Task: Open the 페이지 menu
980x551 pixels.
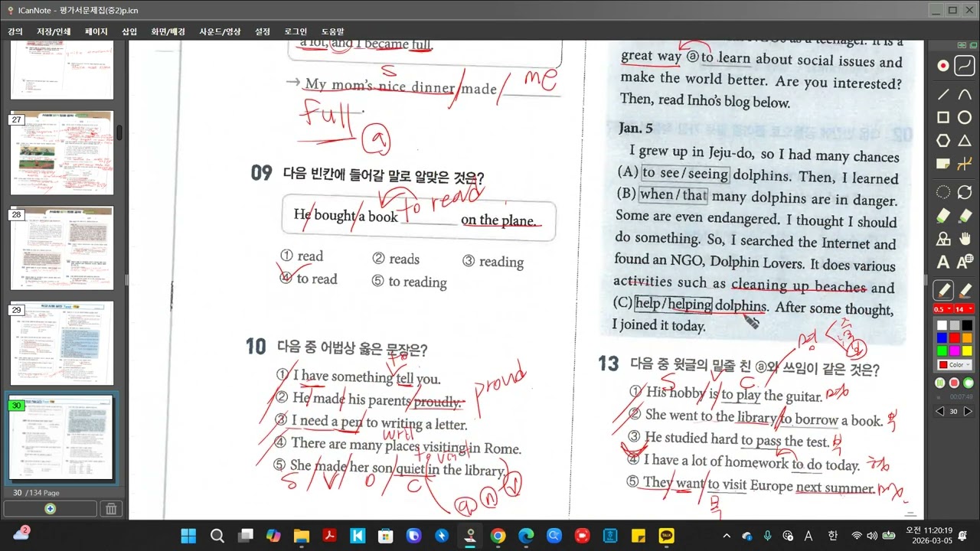Action: tap(96, 31)
